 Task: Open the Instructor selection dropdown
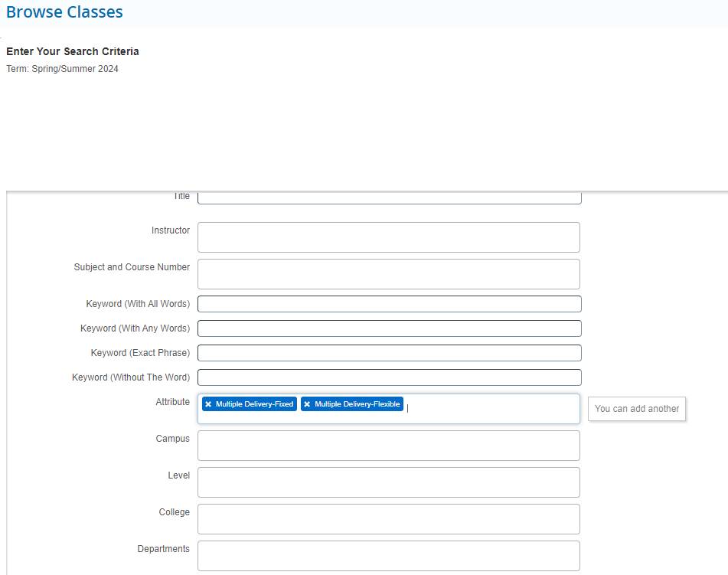pyautogui.click(x=388, y=237)
